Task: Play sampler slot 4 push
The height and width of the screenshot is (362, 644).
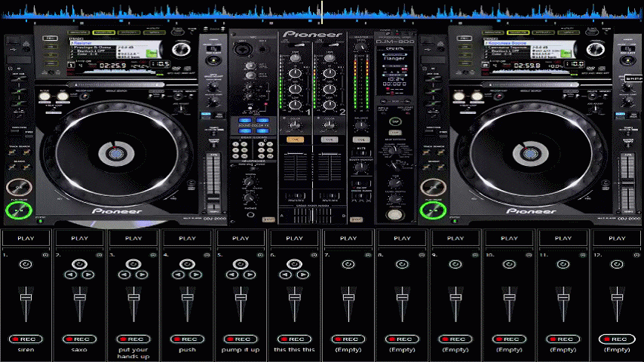Action: tap(187, 238)
